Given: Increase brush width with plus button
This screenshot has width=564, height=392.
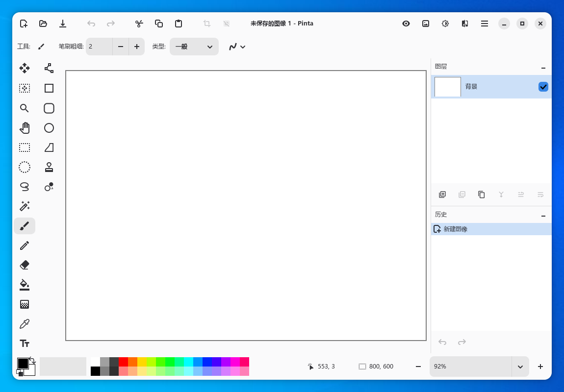Looking at the screenshot, I should [136, 47].
